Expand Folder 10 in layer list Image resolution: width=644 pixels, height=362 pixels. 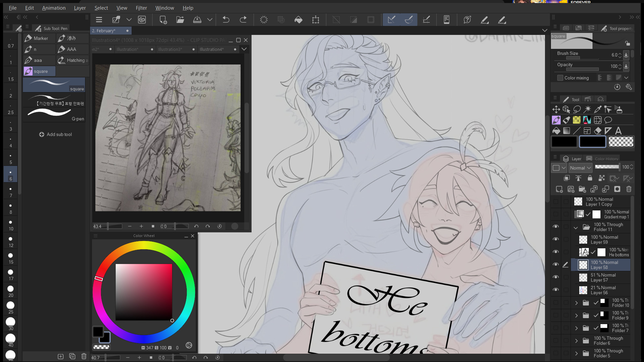(x=577, y=303)
